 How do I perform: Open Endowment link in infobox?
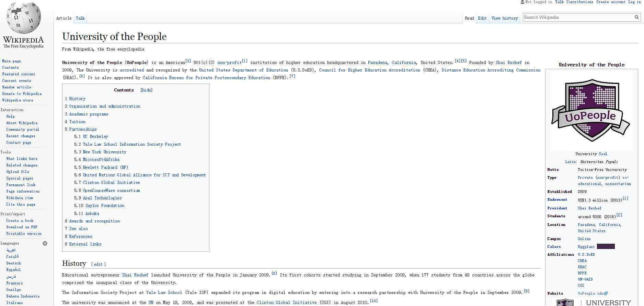point(557,200)
